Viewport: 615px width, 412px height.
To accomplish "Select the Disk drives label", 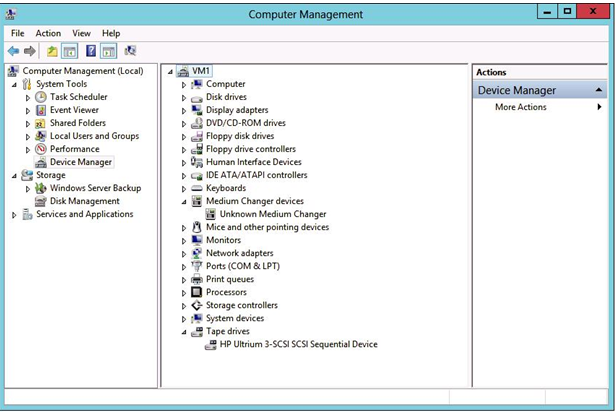I will click(x=226, y=97).
